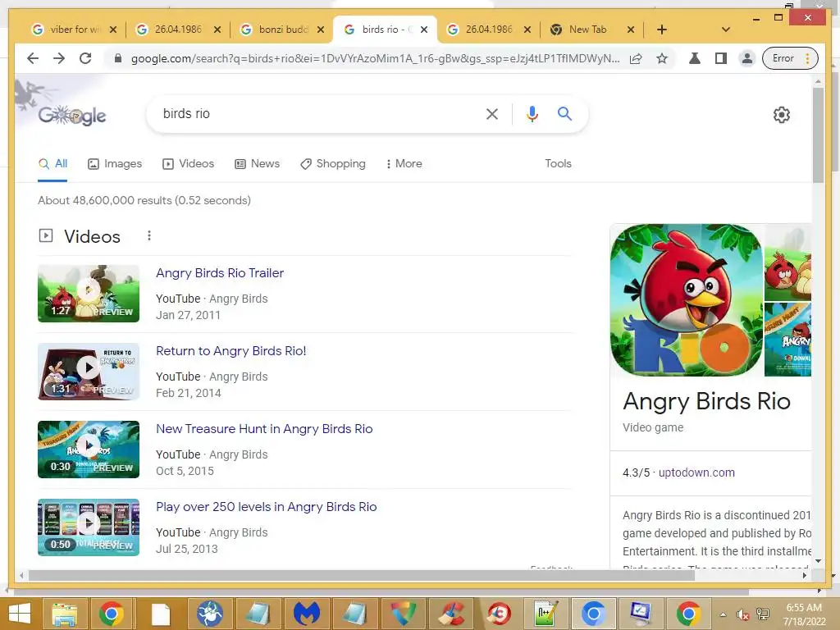This screenshot has height=630, width=840.
Task: Open Google quick settings gear
Action: point(782,115)
